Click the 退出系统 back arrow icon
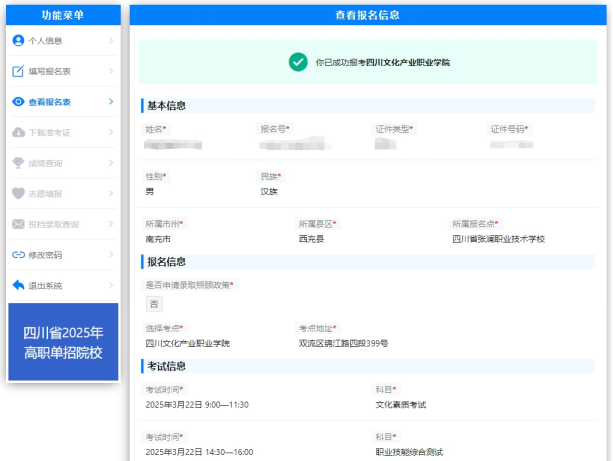Viewport: 613px width, 461px height. [18, 285]
